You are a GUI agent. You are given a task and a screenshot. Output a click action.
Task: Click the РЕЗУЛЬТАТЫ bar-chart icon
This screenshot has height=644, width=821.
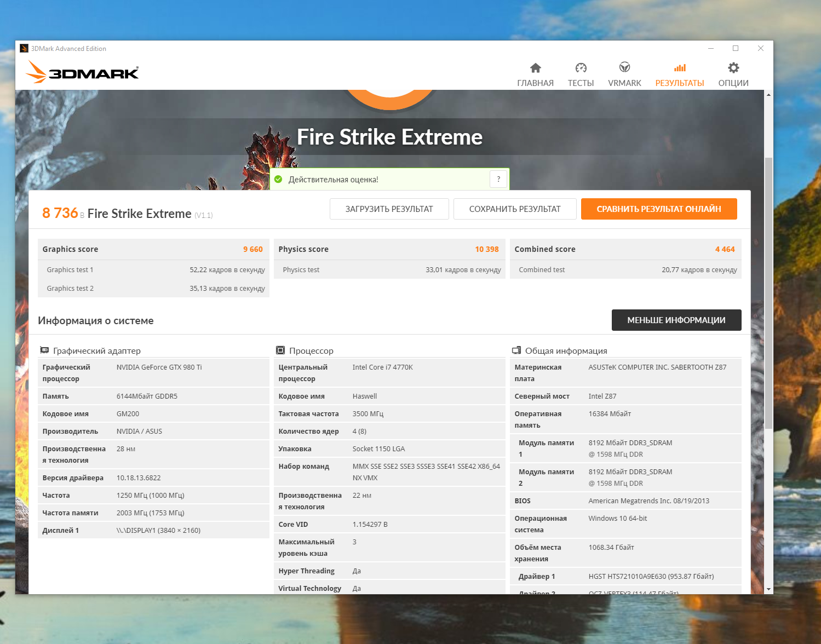(680, 68)
